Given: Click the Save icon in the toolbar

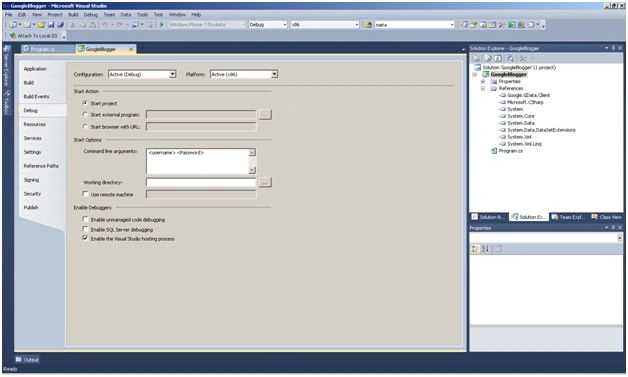Looking at the screenshot, I should coord(51,25).
